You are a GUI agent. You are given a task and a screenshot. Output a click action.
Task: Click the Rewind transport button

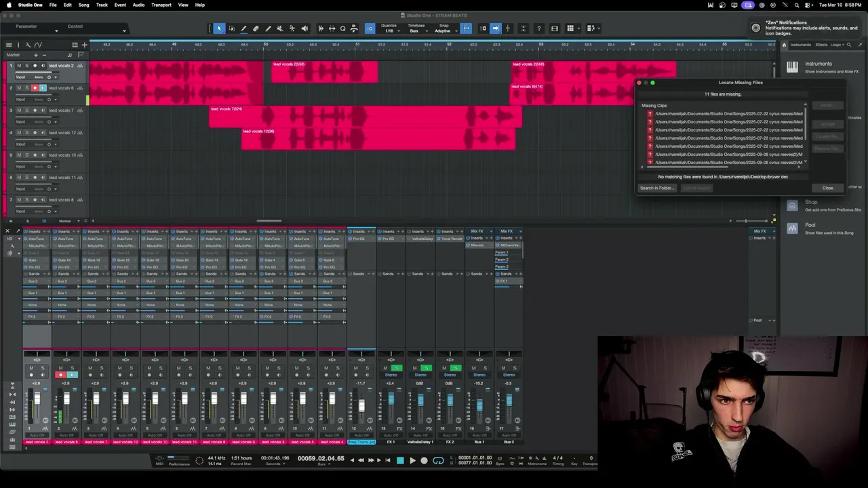click(360, 460)
